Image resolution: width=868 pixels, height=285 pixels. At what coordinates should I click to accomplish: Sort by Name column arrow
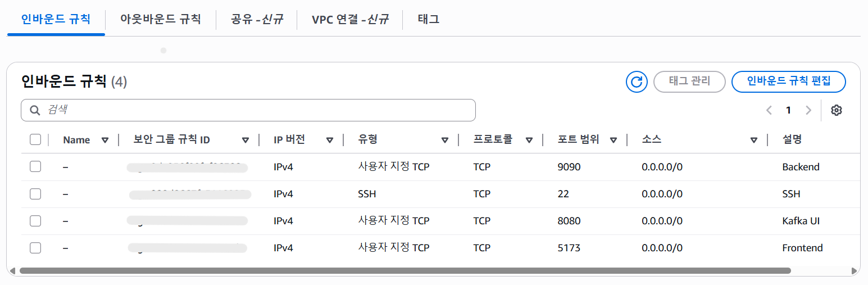pyautogui.click(x=104, y=140)
